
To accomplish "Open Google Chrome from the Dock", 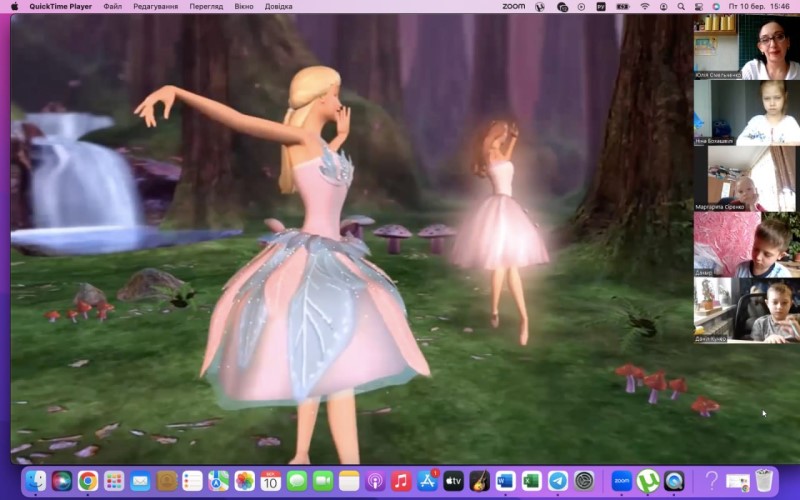I will [88, 481].
